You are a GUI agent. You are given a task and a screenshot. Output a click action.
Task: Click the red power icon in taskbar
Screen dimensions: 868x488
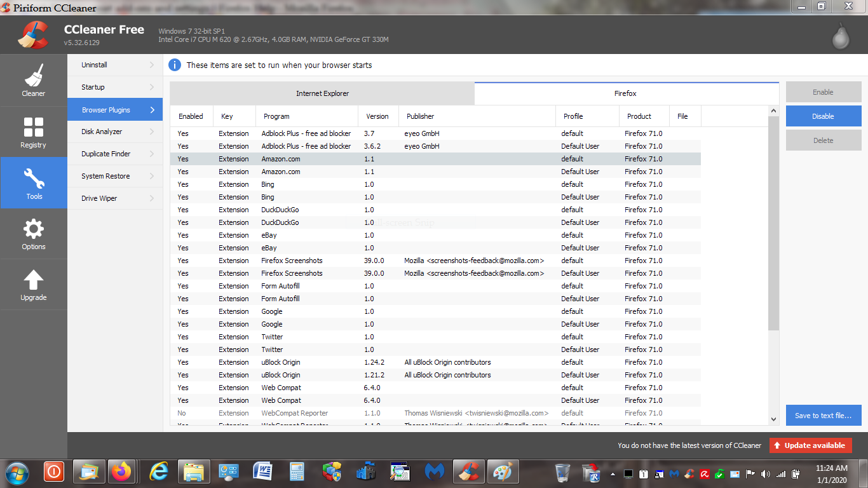click(x=54, y=471)
